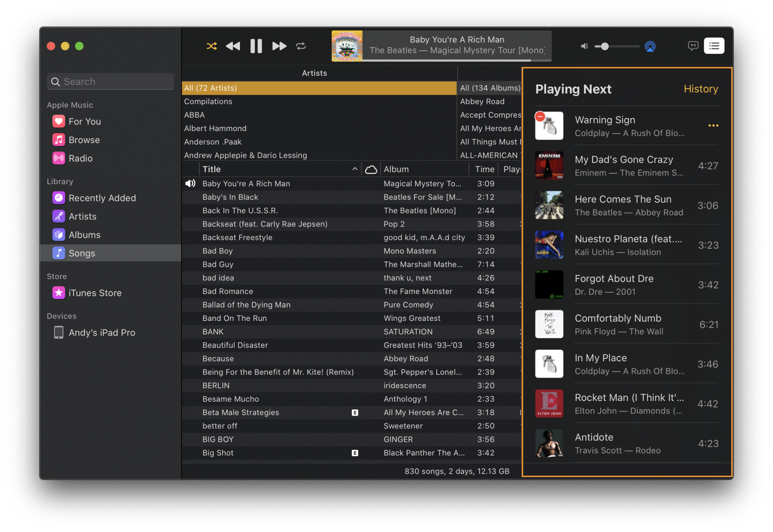This screenshot has width=773, height=532.
Task: Select In My Place in queue
Action: tap(627, 364)
